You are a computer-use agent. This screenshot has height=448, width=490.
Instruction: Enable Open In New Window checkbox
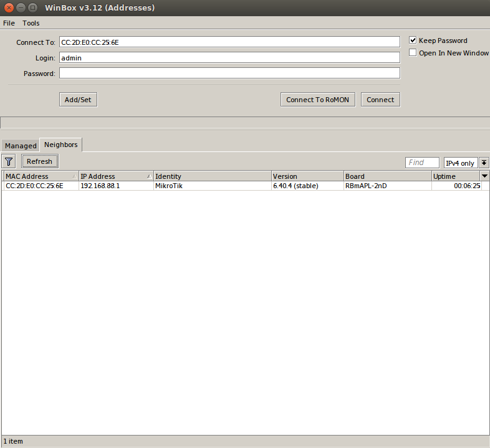pyautogui.click(x=413, y=53)
